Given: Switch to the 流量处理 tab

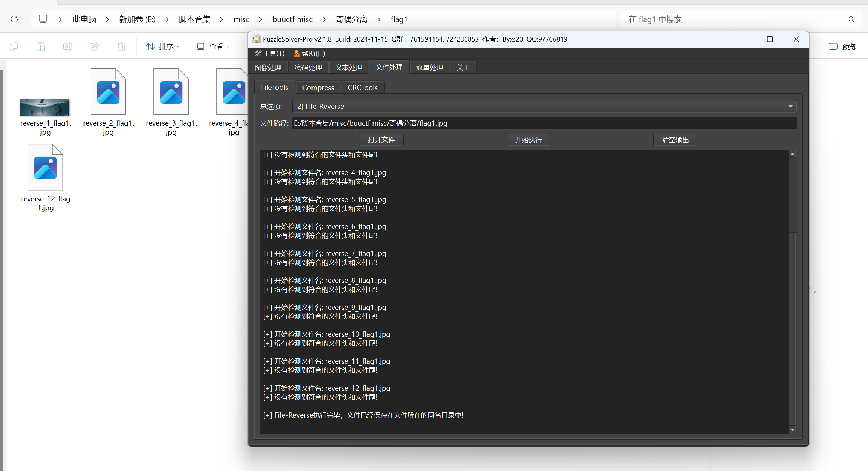Looking at the screenshot, I should (x=430, y=67).
